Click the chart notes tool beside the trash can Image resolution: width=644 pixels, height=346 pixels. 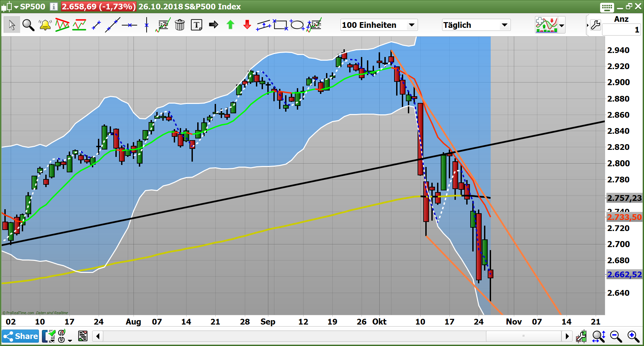[163, 25]
